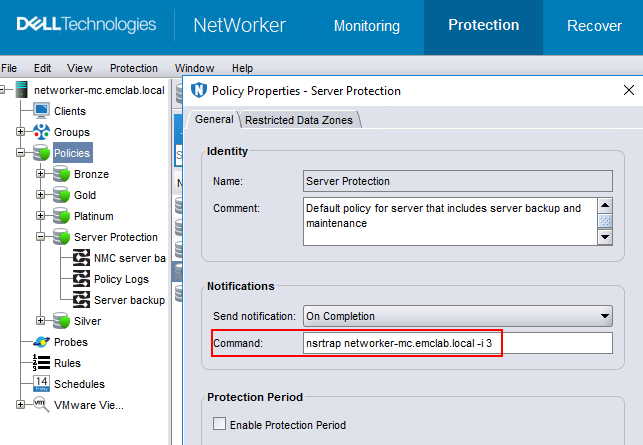
Task: Click the Clients icon in the tree
Action: tap(41, 111)
